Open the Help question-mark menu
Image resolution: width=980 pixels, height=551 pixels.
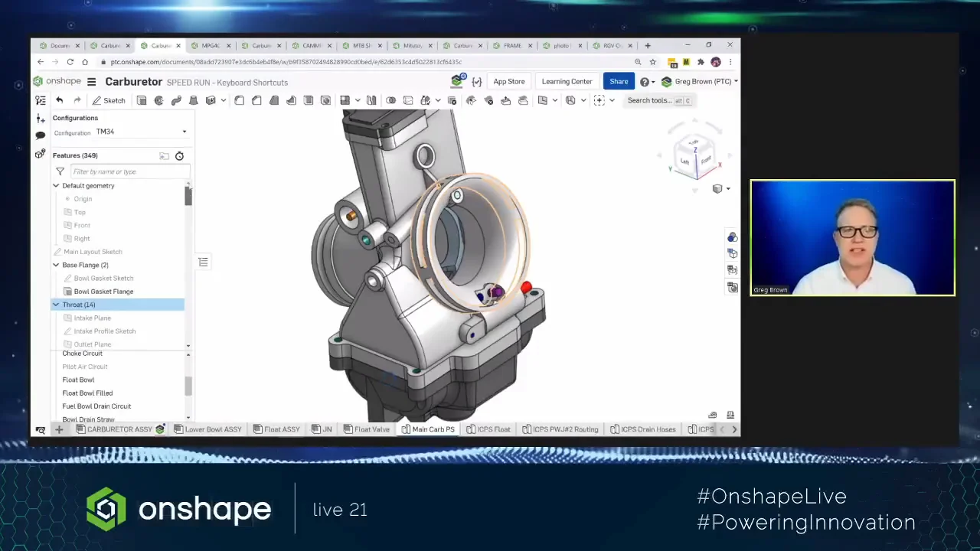647,82
